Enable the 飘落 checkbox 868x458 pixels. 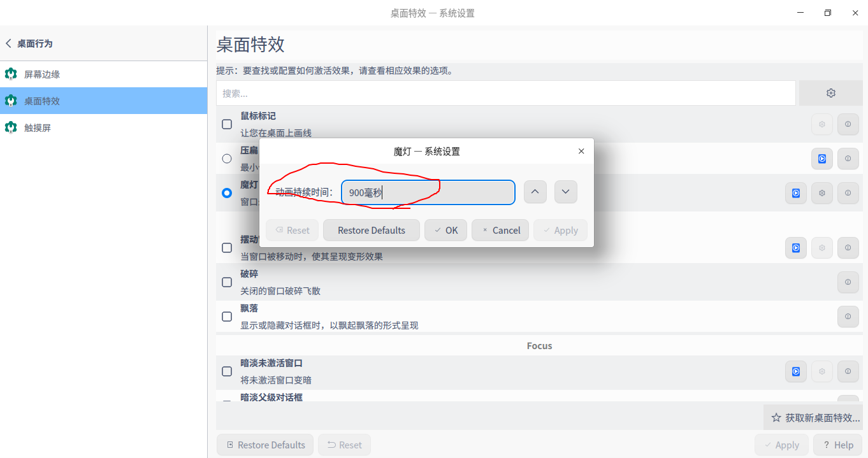click(x=227, y=317)
